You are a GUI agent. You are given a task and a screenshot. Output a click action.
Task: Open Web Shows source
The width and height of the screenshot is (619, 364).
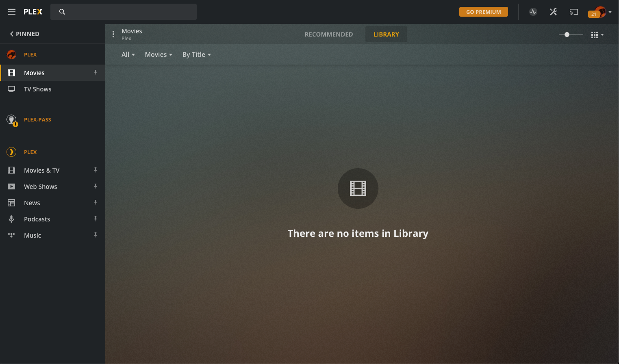click(41, 186)
